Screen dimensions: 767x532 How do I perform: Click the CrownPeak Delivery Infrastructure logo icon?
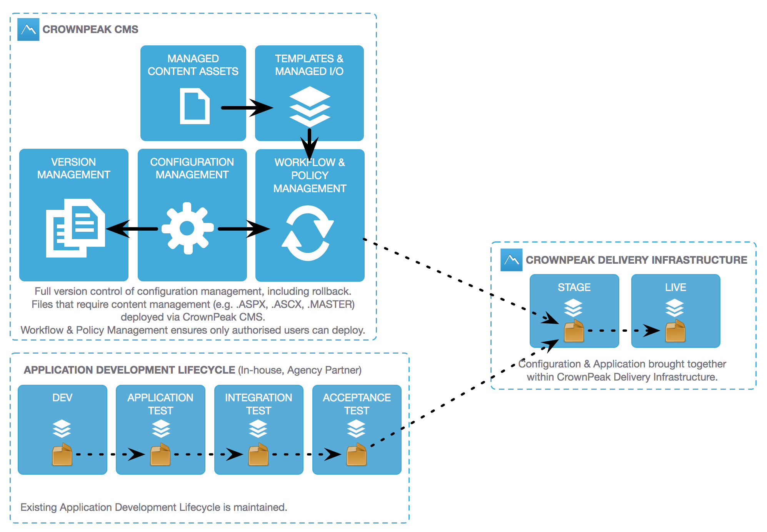click(x=512, y=253)
